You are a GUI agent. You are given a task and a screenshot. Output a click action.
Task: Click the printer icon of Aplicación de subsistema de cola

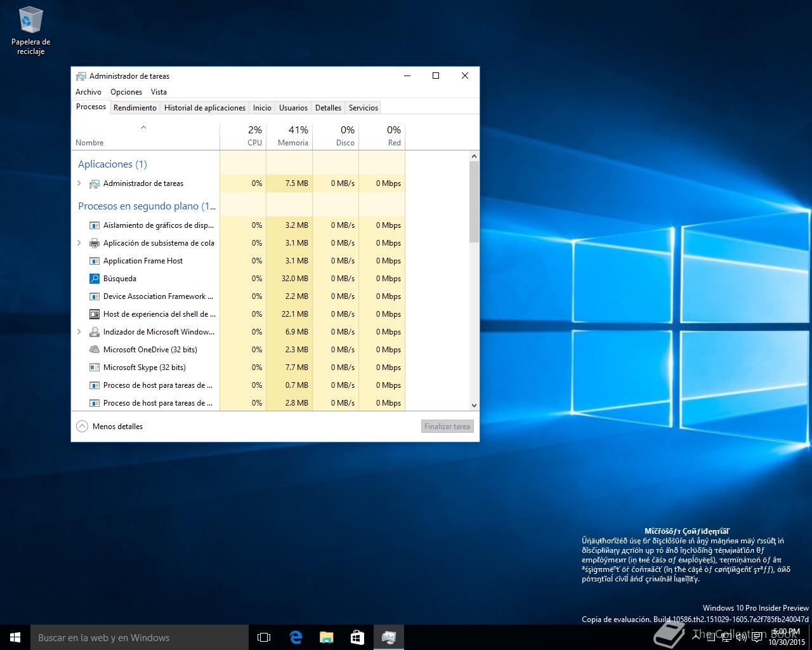(x=95, y=243)
